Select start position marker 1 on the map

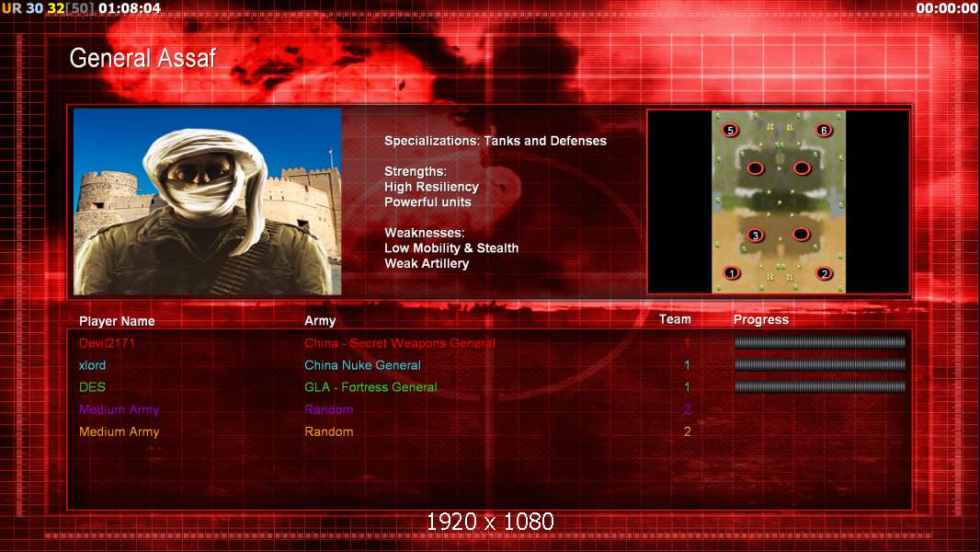731,273
